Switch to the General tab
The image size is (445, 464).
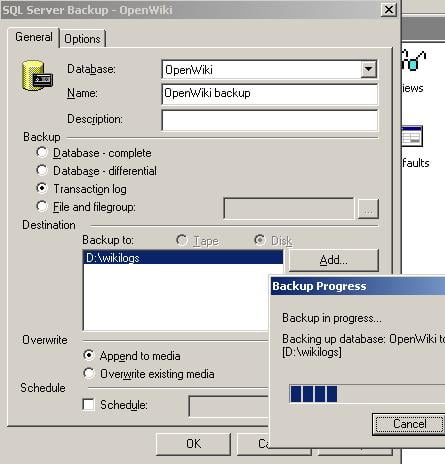34,37
